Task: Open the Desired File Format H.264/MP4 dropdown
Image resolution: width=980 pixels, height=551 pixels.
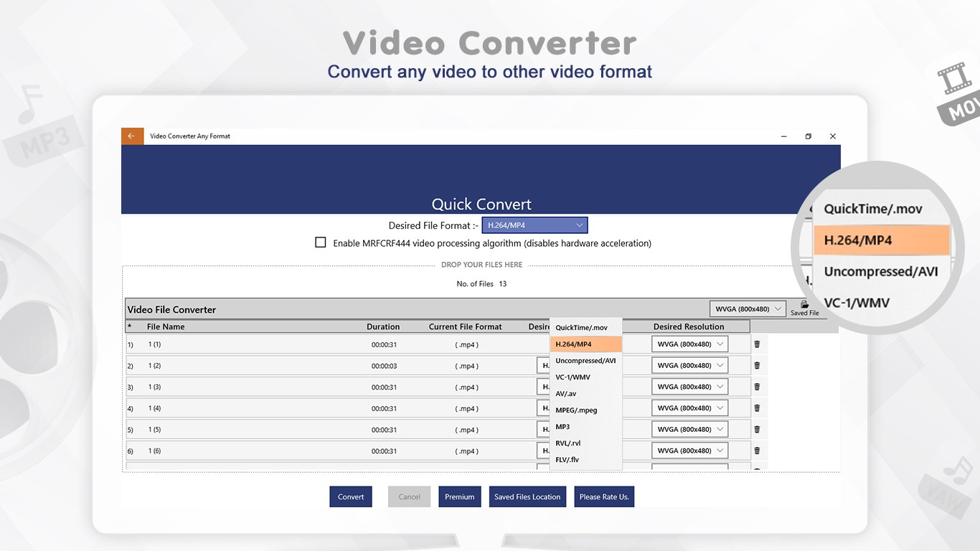Action: [x=534, y=225]
